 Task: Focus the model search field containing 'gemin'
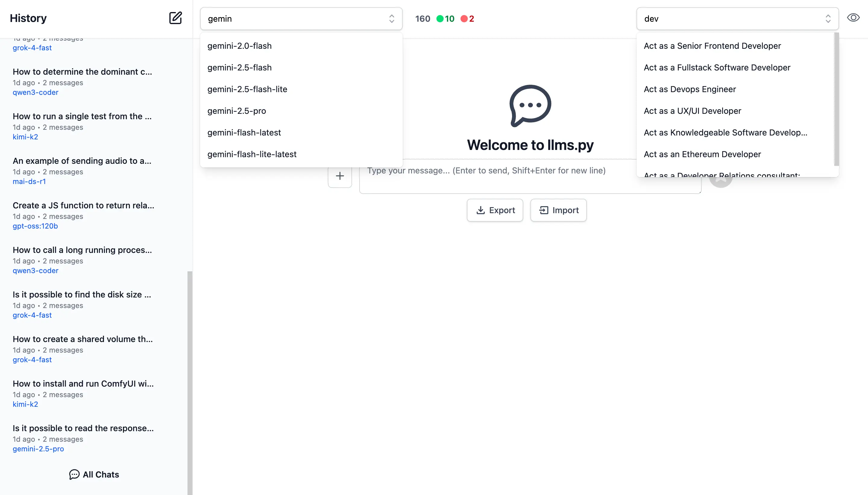pos(301,19)
